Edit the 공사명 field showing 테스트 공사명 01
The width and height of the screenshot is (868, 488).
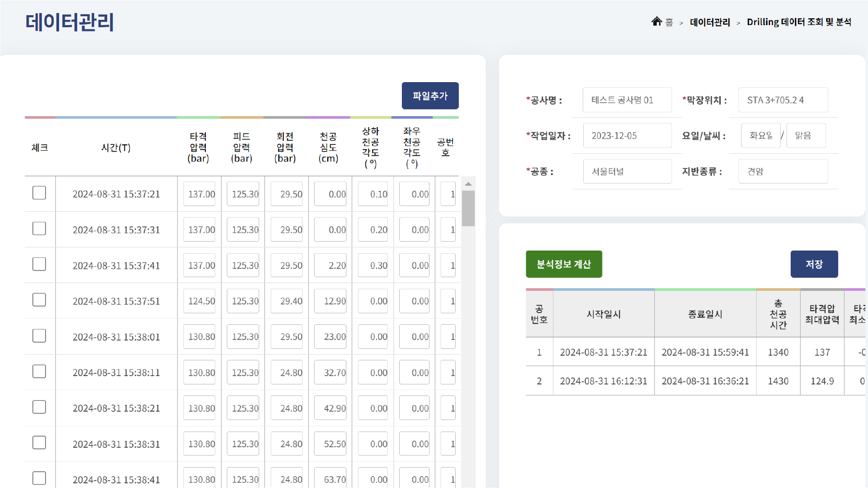pyautogui.click(x=627, y=100)
